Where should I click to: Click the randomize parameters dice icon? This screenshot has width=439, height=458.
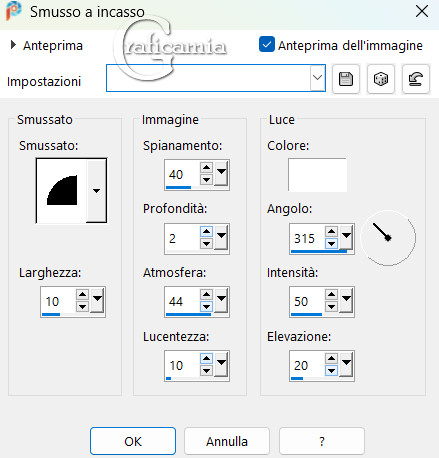pos(381,79)
